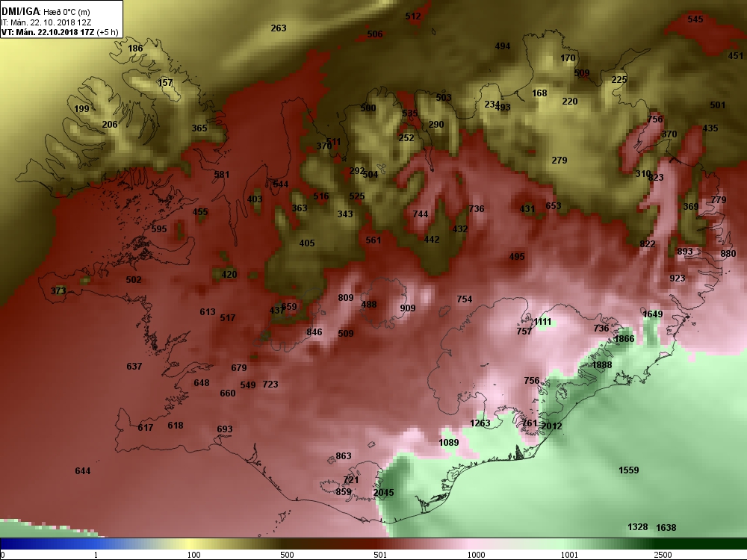747x560 pixels.
Task: Click the map value 1866
Action: pyautogui.click(x=624, y=338)
